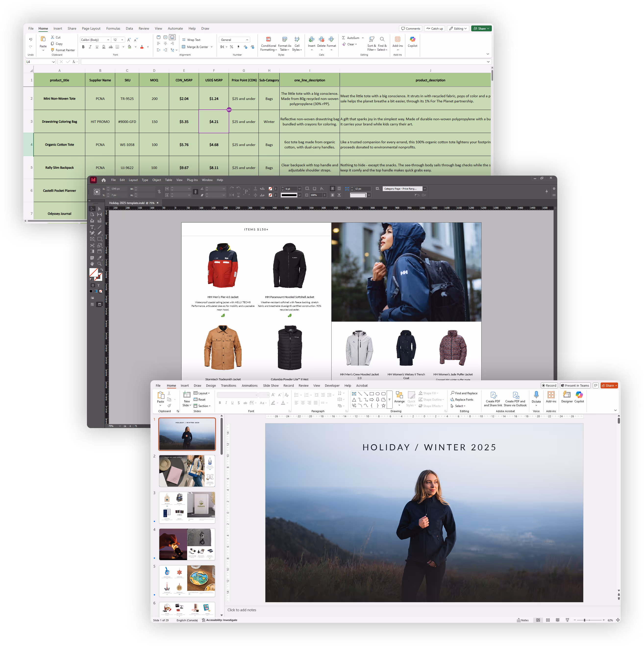
Task: Select slide 3 thumbnail in PowerPoint
Action: tap(187, 507)
